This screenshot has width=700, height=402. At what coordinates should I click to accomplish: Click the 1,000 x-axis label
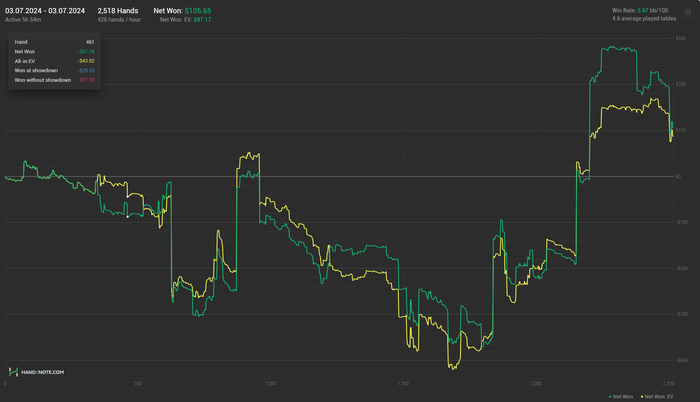(x=271, y=383)
